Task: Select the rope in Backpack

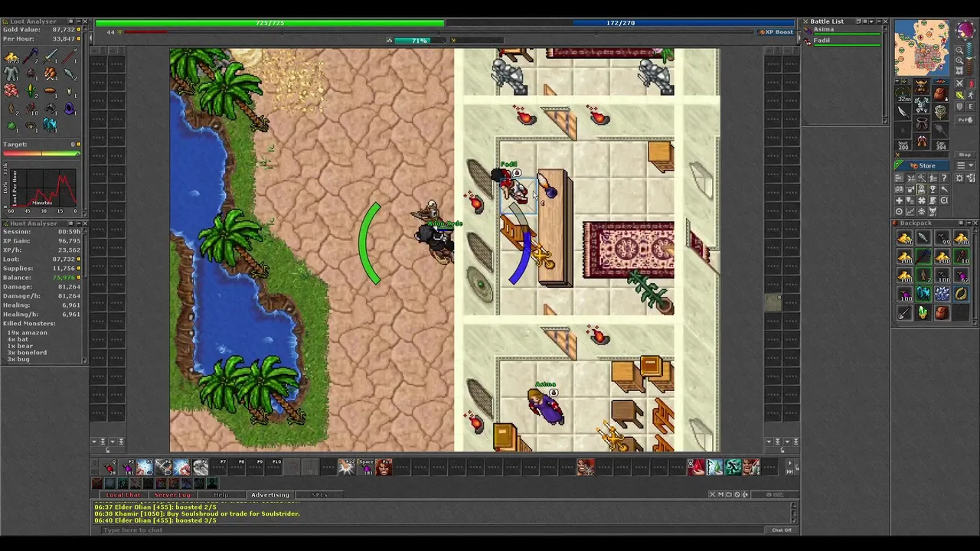Action: point(961,294)
